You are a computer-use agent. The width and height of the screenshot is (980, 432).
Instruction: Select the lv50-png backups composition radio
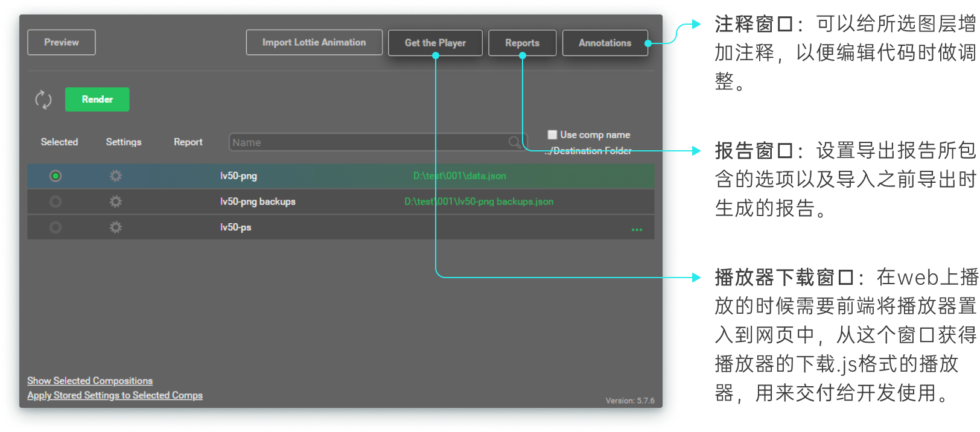[56, 202]
